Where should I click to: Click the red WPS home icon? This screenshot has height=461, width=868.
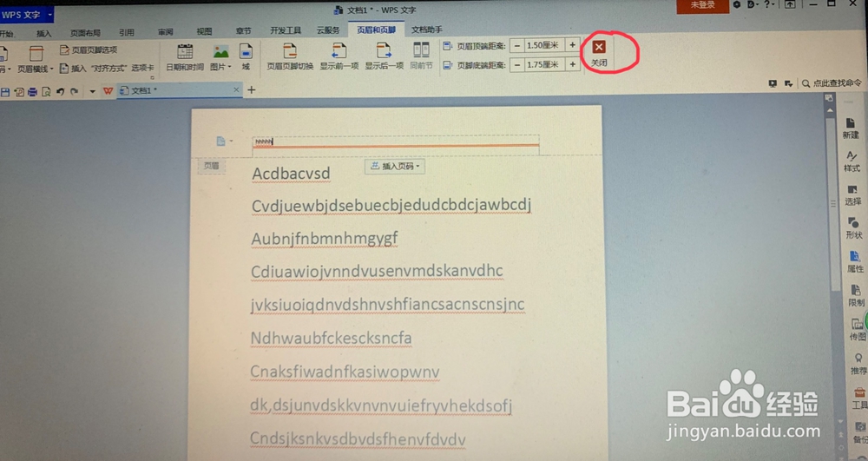[x=108, y=91]
